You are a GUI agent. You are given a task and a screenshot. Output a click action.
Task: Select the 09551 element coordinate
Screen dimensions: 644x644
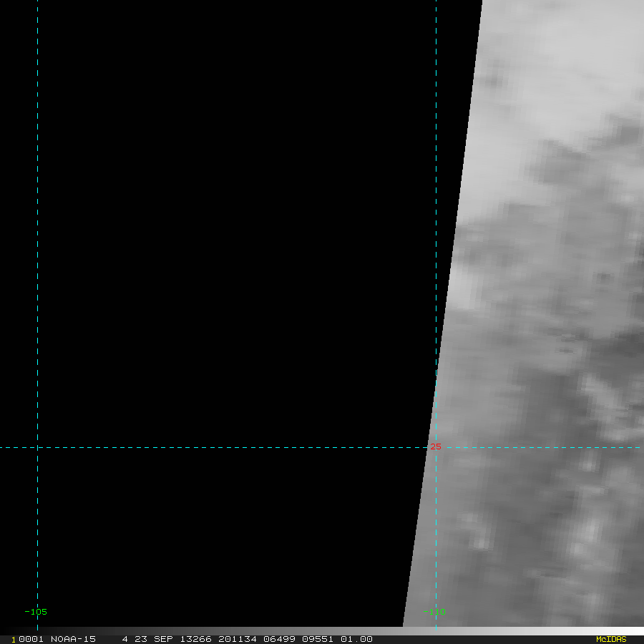tap(318, 639)
